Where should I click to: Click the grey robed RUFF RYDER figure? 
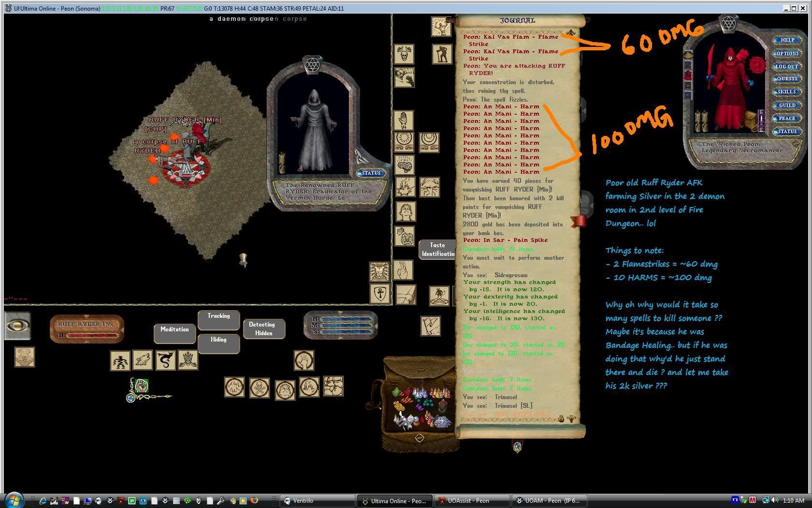click(315, 130)
